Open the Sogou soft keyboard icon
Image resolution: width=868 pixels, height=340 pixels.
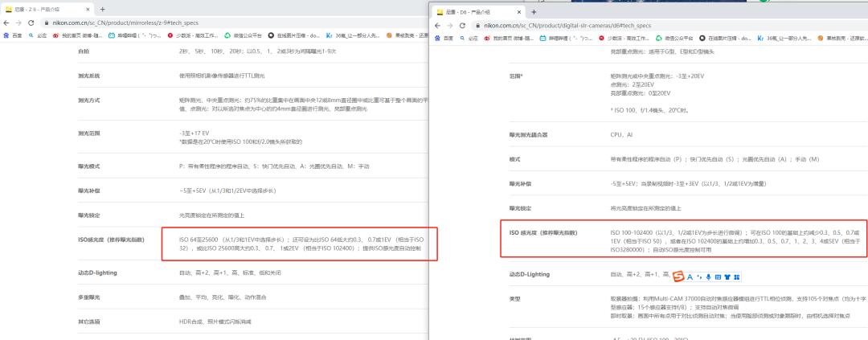pyautogui.click(x=718, y=277)
